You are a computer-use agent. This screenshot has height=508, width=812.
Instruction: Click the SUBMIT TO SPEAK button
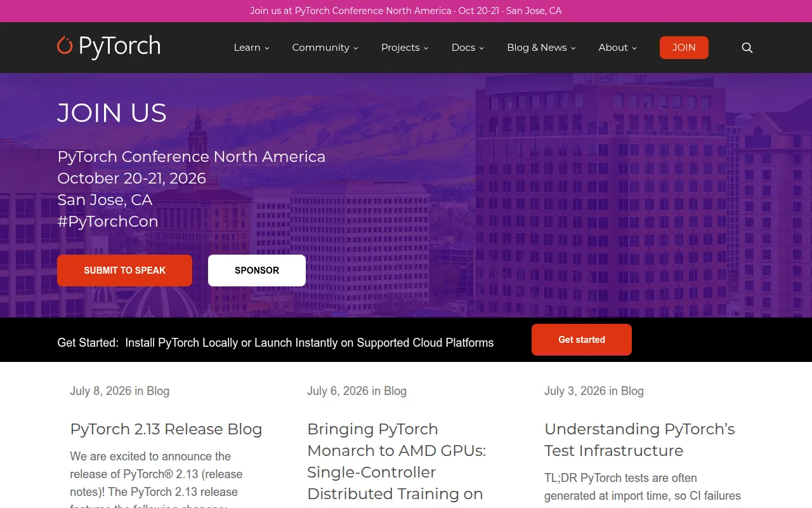coord(124,271)
